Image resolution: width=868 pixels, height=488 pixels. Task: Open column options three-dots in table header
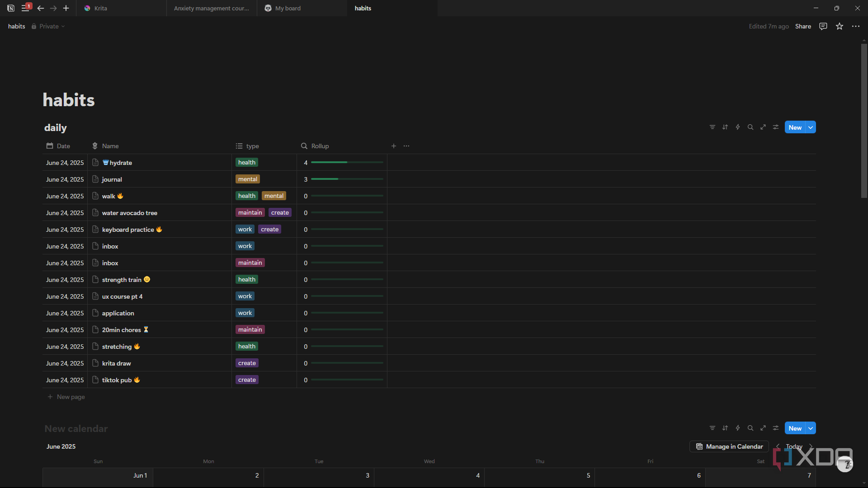(x=406, y=146)
